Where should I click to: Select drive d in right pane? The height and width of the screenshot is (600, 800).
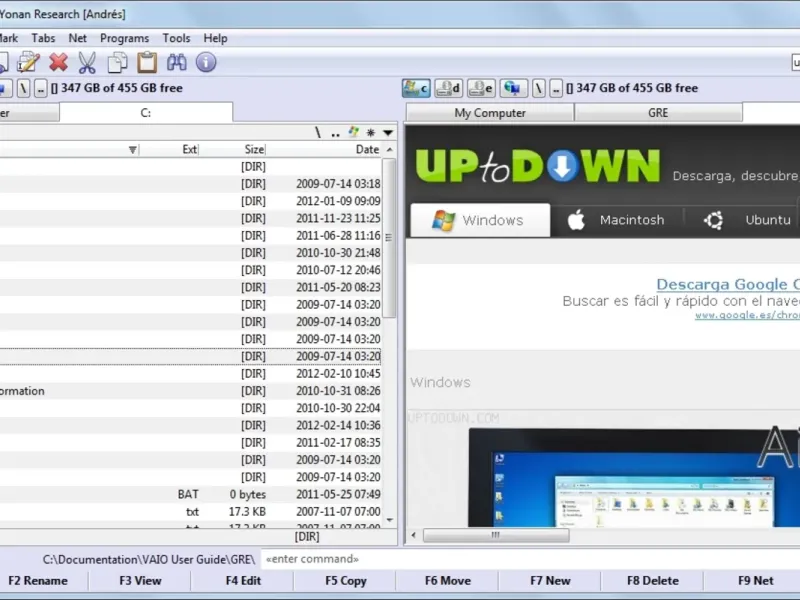[x=448, y=88]
